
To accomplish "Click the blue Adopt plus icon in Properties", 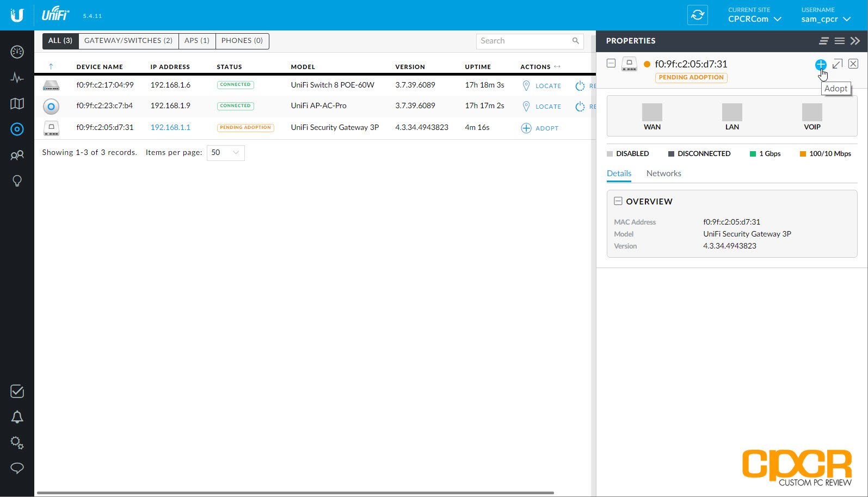I will [820, 65].
